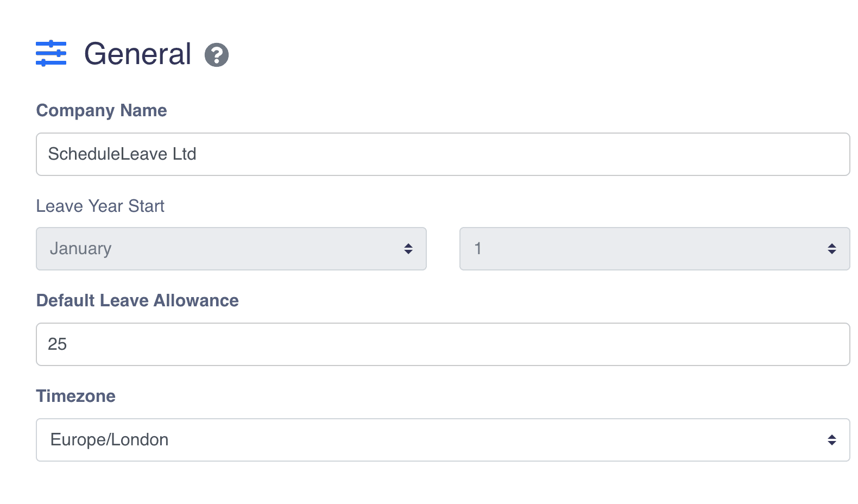The image size is (858, 504).
Task: Click the General section heading
Action: [137, 54]
